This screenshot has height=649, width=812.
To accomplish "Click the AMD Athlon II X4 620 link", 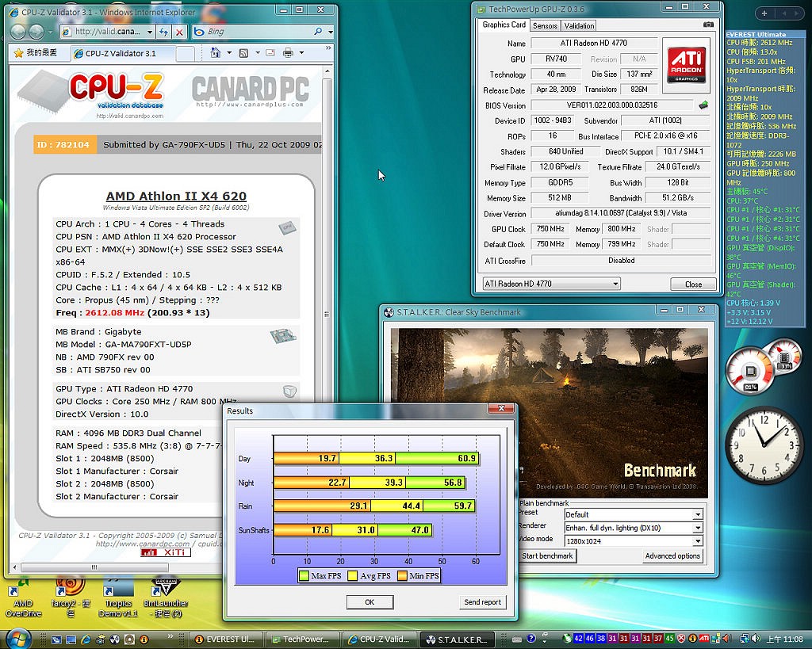I will coord(176,197).
